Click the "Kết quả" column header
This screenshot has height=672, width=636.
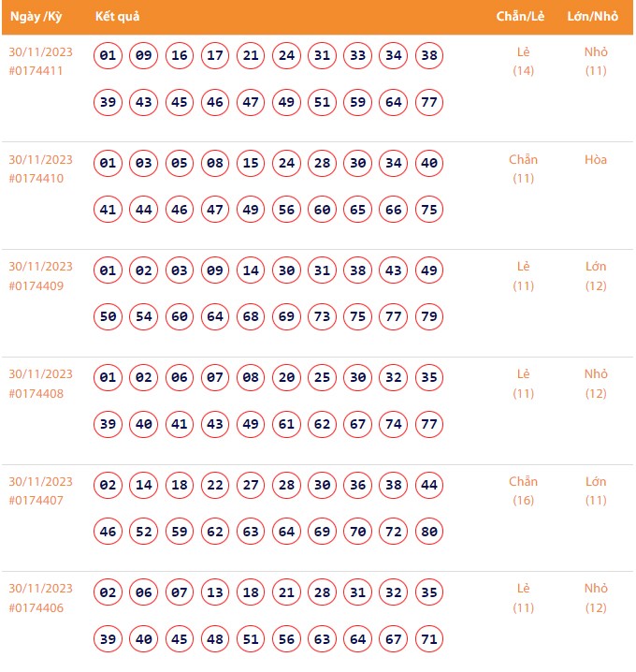click(x=117, y=17)
